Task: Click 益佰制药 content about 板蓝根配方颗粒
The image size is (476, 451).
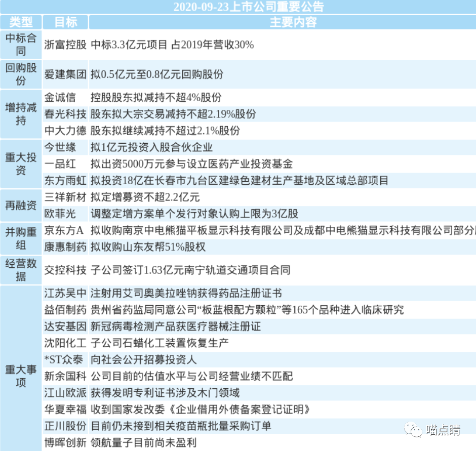Action: [x=248, y=310]
